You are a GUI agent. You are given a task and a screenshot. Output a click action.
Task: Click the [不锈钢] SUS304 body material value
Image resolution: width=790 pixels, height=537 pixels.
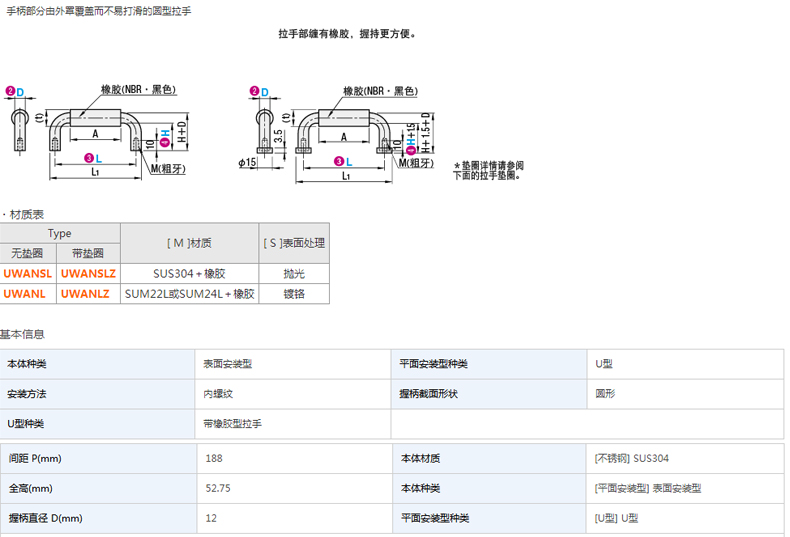pyautogui.click(x=631, y=458)
